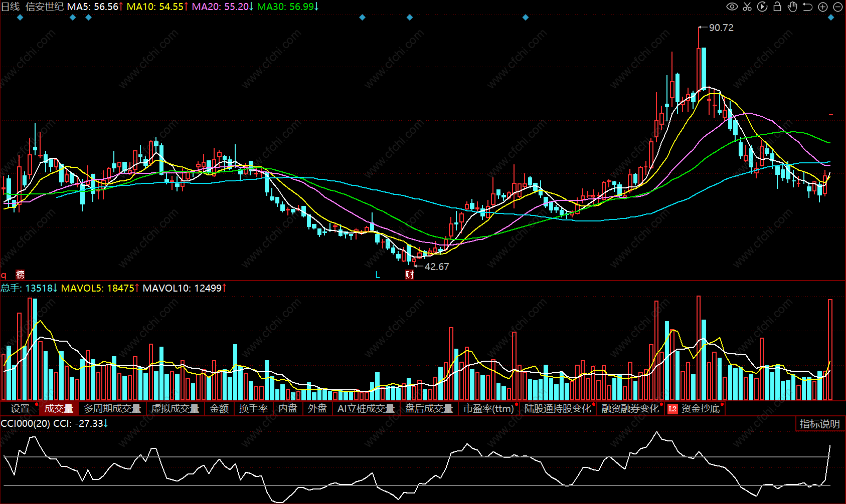The height and width of the screenshot is (504, 846).
Task: Click the 90.72 high price label
Action: [x=721, y=28]
